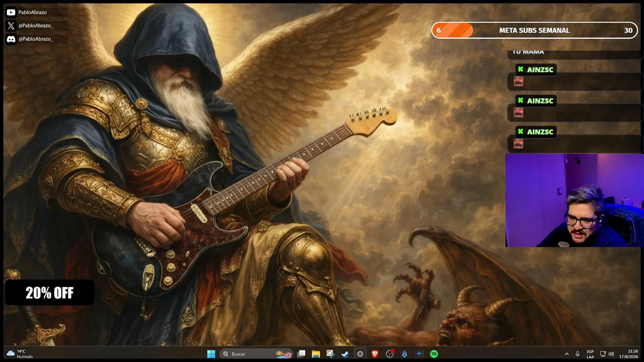Switch the ESP LAA keyboard language indicator
Viewport: 644px width, 362px height.
coord(590,354)
